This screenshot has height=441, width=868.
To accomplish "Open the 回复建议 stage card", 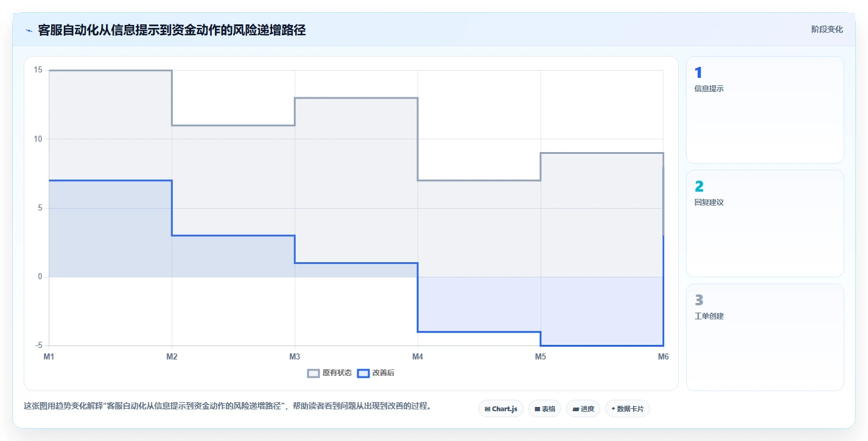I will (x=765, y=223).
